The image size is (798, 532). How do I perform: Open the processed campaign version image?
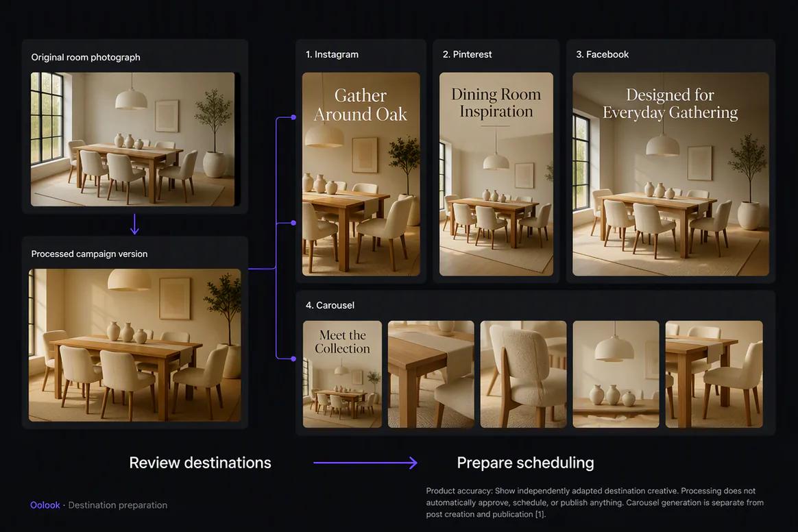pos(135,345)
